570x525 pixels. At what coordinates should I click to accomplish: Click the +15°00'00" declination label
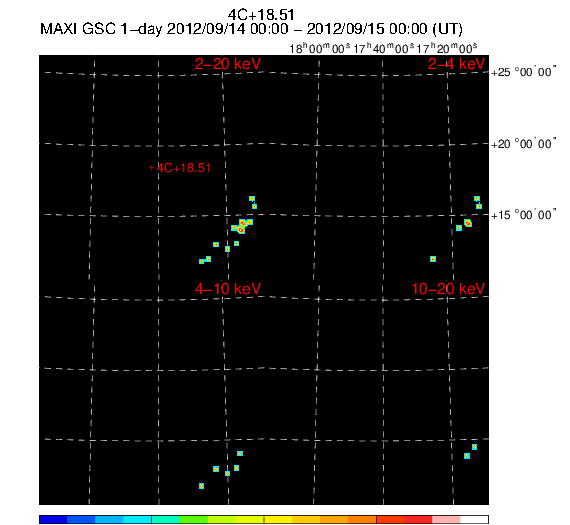tap(523, 215)
